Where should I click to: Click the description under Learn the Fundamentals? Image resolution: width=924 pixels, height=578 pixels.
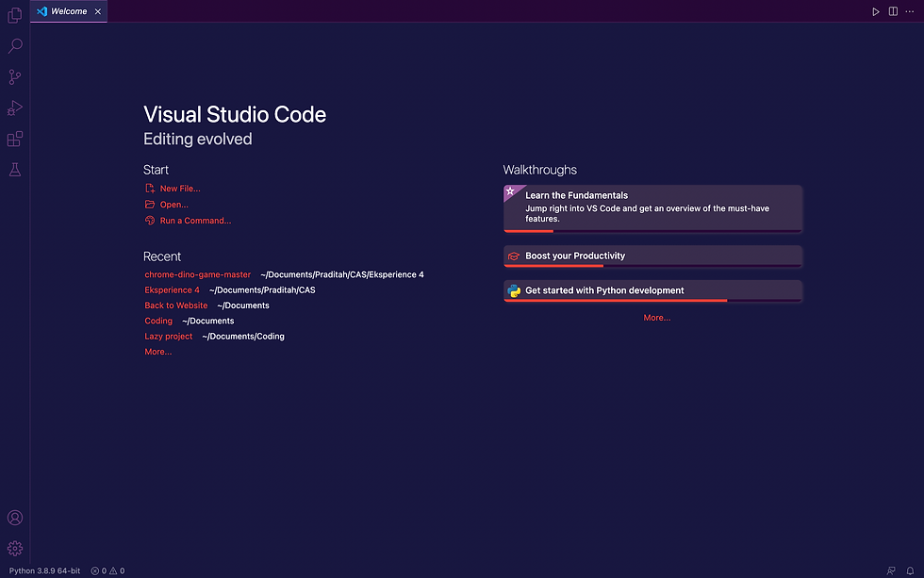647,213
